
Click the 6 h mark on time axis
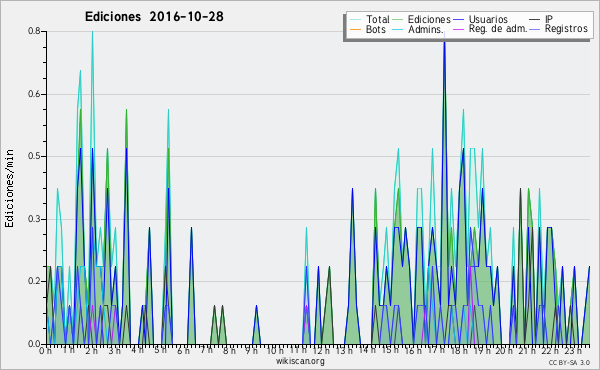[x=183, y=350]
